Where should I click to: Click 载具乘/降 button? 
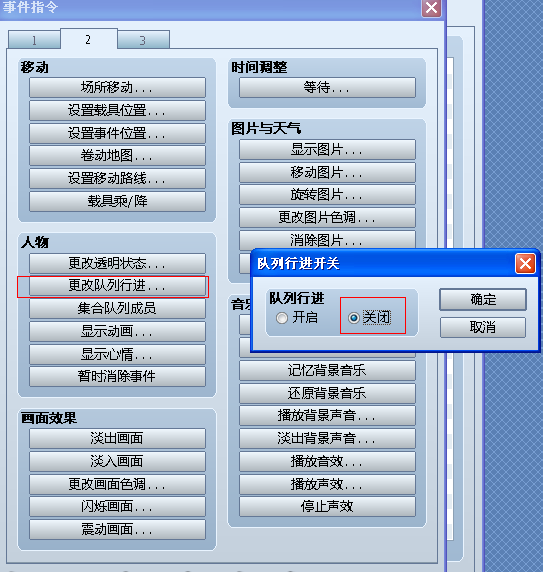pyautogui.click(x=117, y=201)
